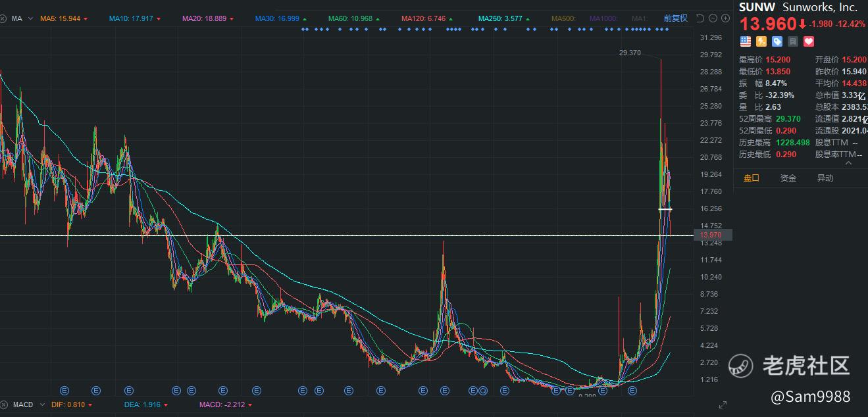Image resolution: width=868 pixels, height=417 pixels.
Task: Reset the chart view with the undo arrow
Action: point(700,18)
